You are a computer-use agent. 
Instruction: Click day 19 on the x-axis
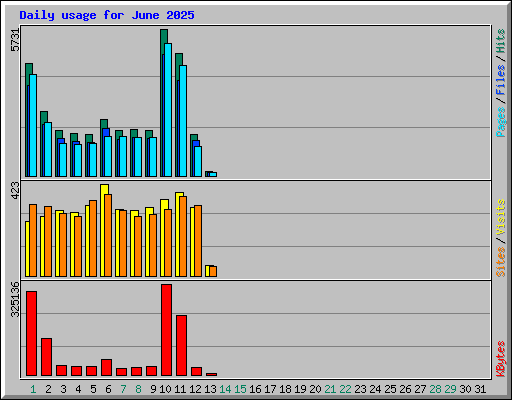pyautogui.click(x=300, y=389)
